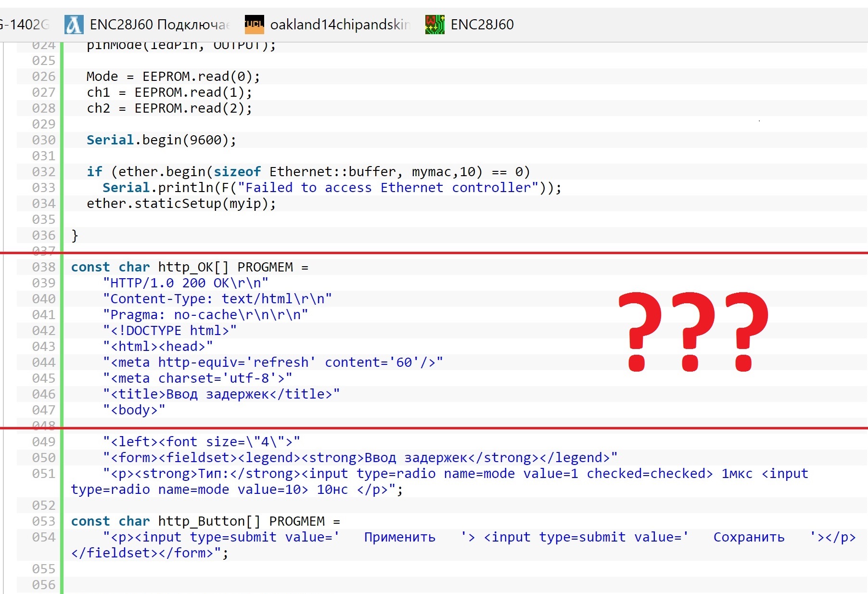The height and width of the screenshot is (594, 868).
Task: Open the rightmost ENC28J60 bookmark label
Action: tap(482, 25)
